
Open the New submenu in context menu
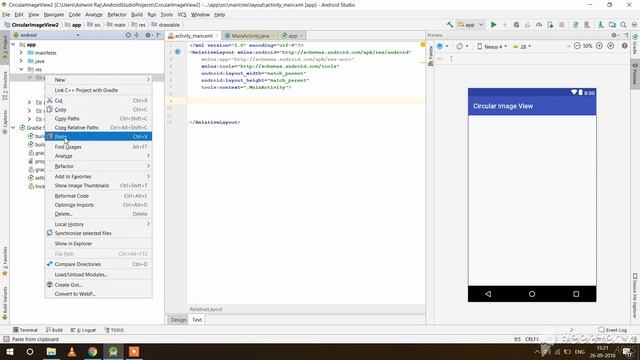(x=98, y=80)
